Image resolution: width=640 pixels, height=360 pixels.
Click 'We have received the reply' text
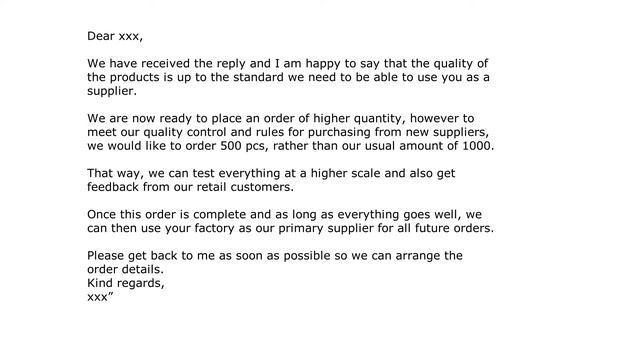(166, 64)
